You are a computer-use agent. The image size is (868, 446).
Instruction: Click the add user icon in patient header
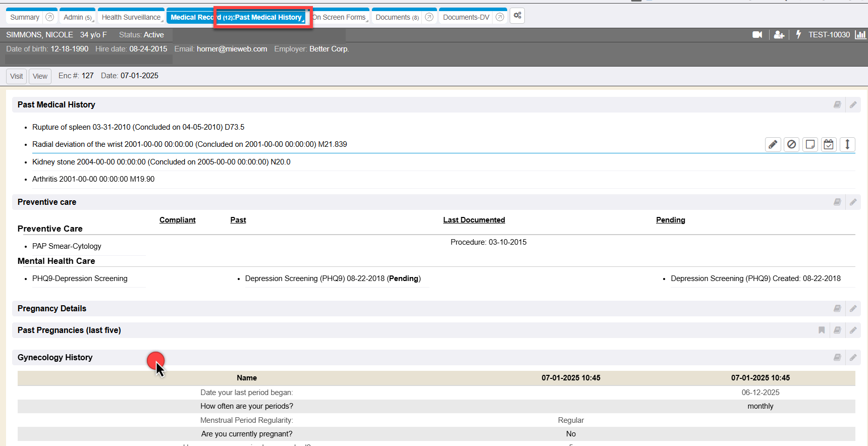(x=779, y=35)
